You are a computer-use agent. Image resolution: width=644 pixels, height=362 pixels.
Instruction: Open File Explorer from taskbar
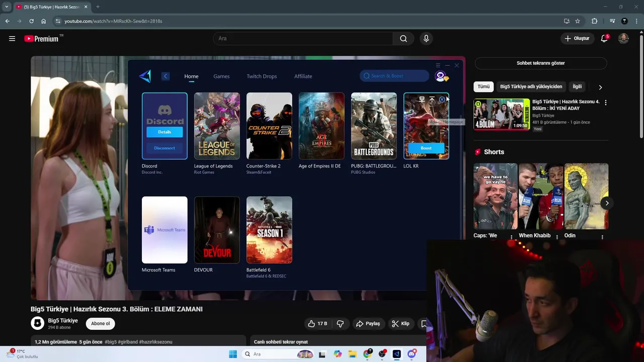tap(353, 354)
